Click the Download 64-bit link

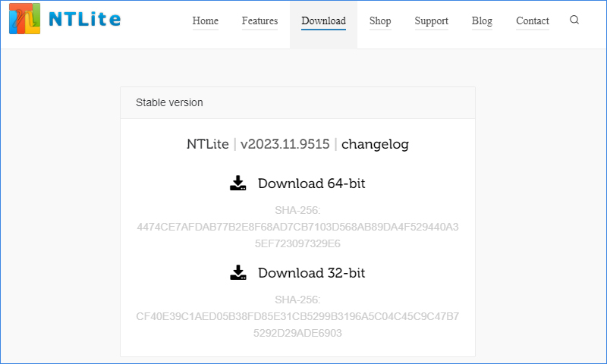tap(311, 184)
